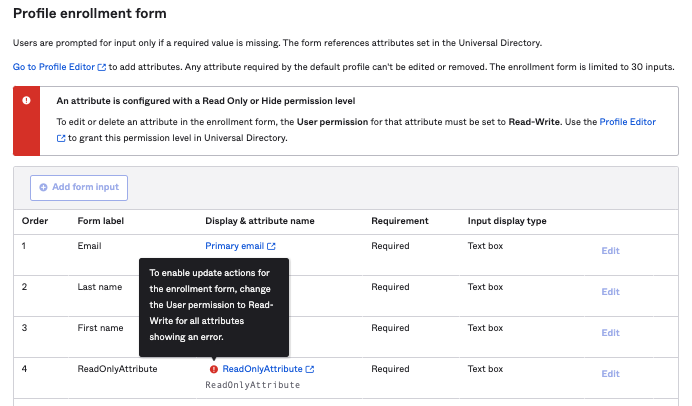This screenshot has width=692, height=406.
Task: Click 'Required' in the Last name row
Action: 390,287
